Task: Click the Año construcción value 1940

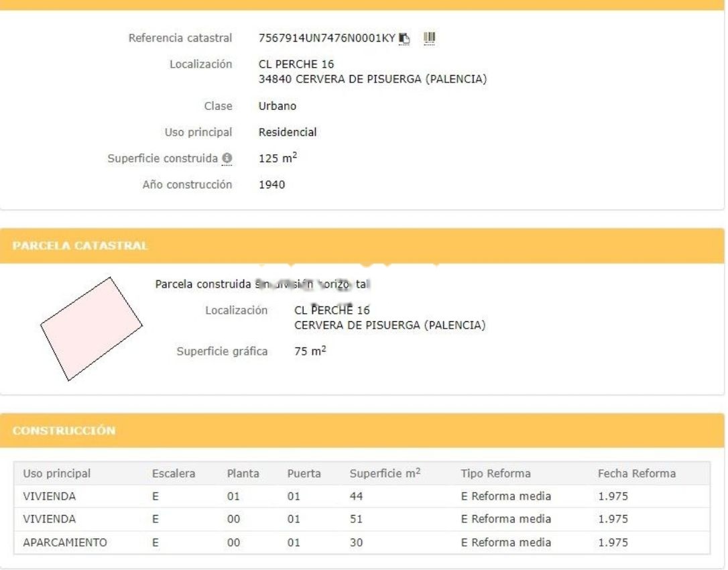Action: [271, 184]
